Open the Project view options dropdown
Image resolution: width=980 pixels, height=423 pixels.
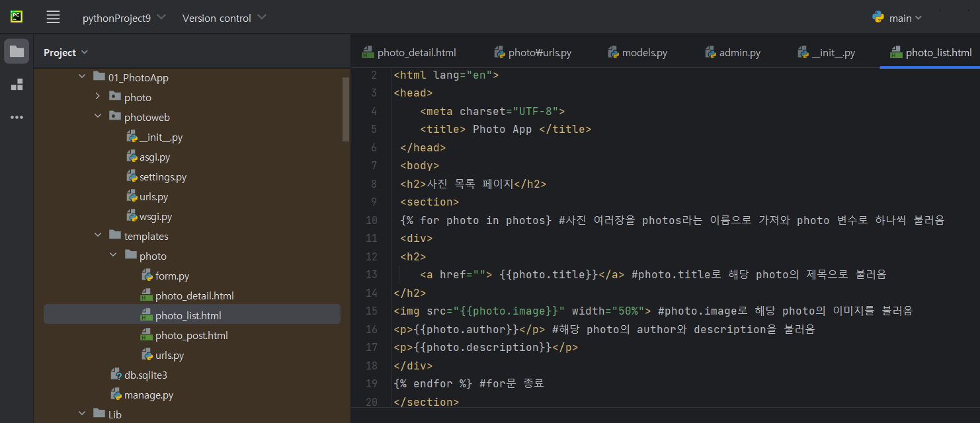tap(65, 52)
